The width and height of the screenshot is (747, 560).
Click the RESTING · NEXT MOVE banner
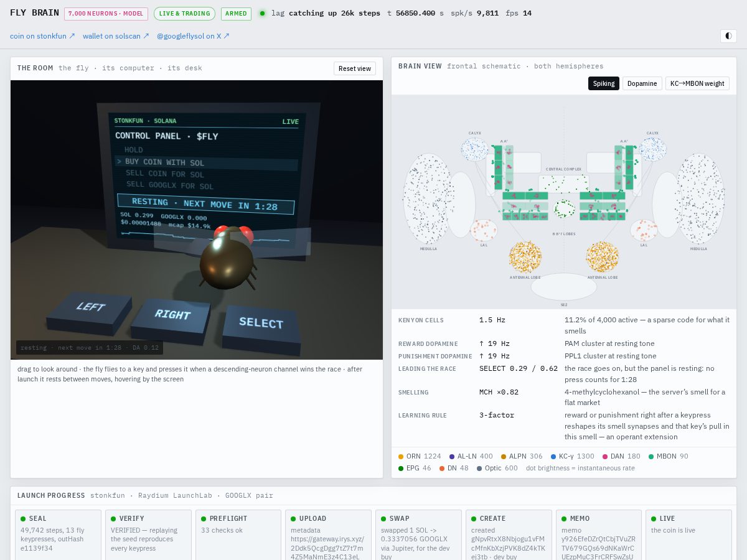click(205, 203)
